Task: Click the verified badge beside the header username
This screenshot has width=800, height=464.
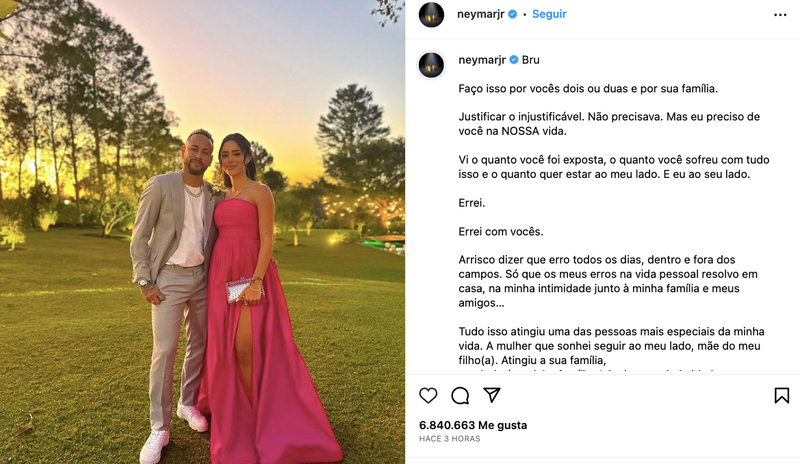Action: [x=513, y=14]
